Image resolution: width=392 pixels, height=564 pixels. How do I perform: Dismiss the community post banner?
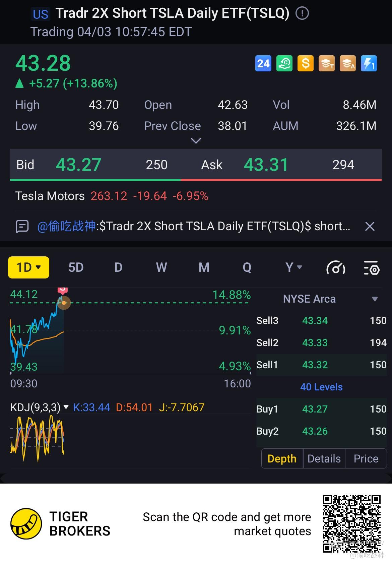pos(370,227)
